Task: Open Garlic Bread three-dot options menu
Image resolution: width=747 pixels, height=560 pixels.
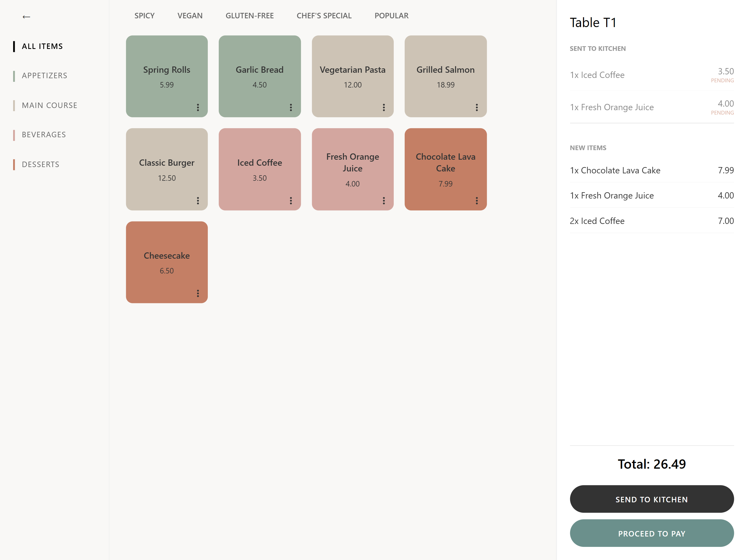Action: (x=291, y=107)
